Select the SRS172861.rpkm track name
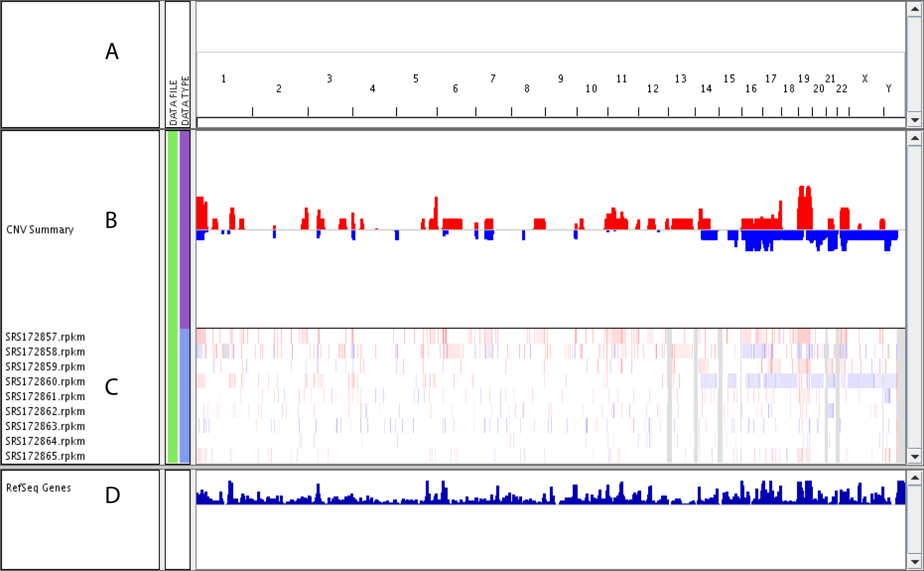Viewport: 924px width, 571px height. coord(45,397)
